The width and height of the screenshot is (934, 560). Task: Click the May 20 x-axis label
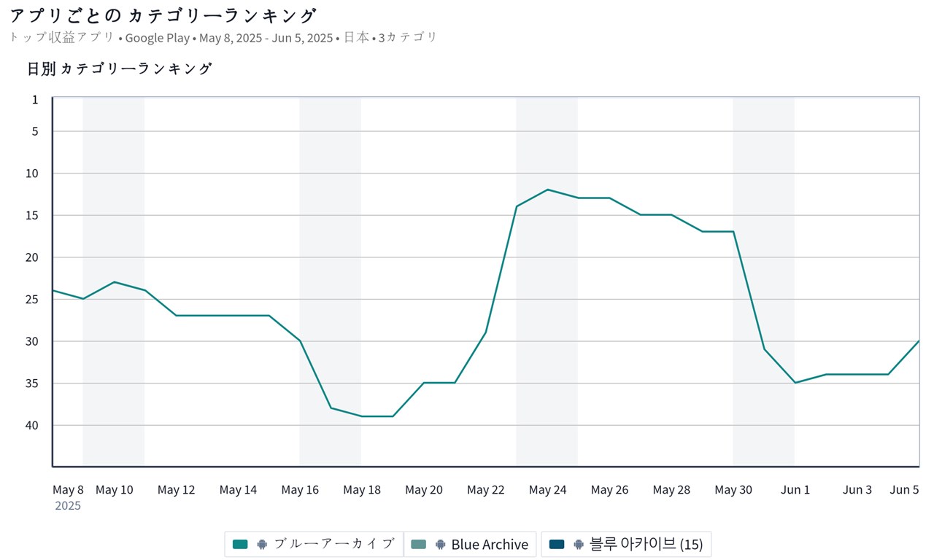(x=424, y=490)
